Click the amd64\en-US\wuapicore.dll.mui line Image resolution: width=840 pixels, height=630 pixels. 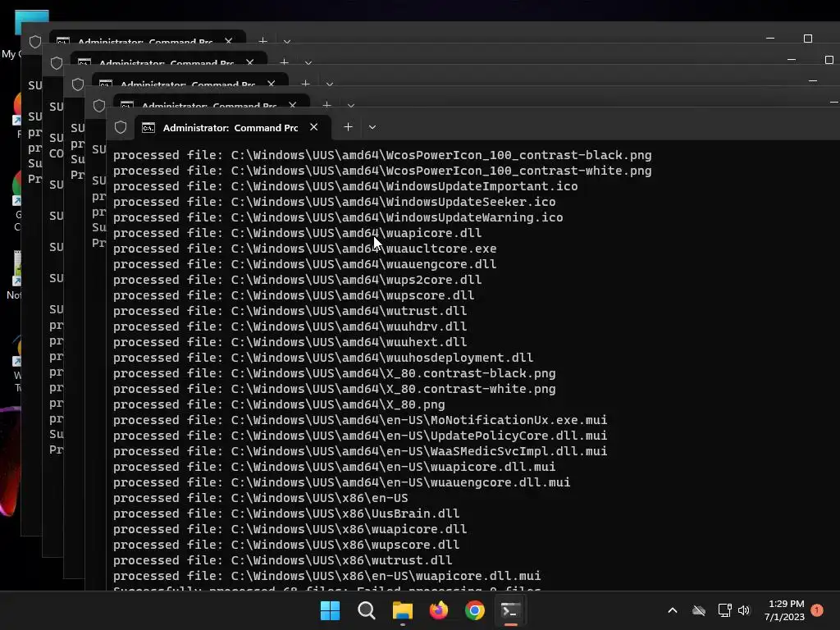335,467
